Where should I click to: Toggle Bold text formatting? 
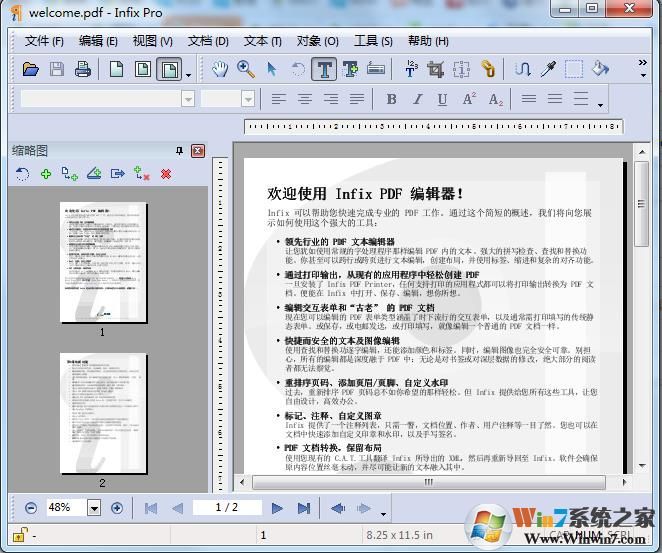click(x=391, y=99)
